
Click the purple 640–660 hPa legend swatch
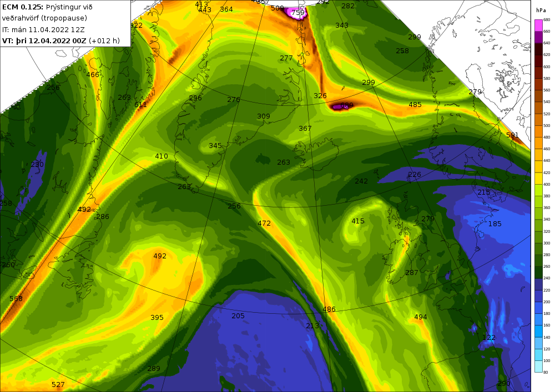538,37
